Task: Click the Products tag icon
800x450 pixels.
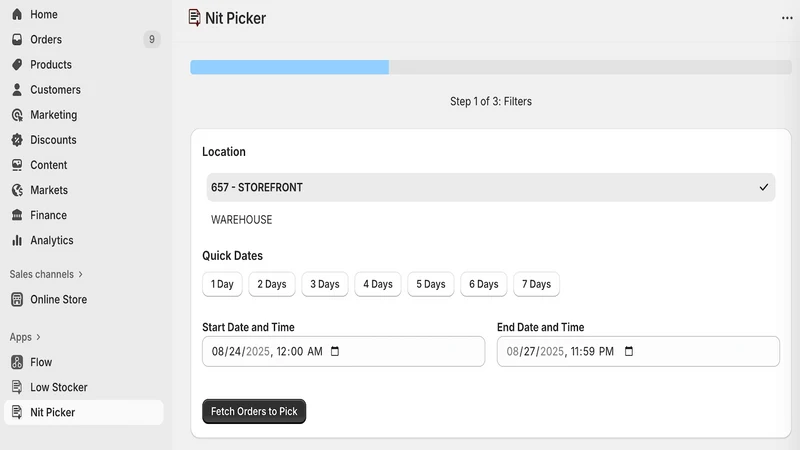Action: (x=17, y=64)
